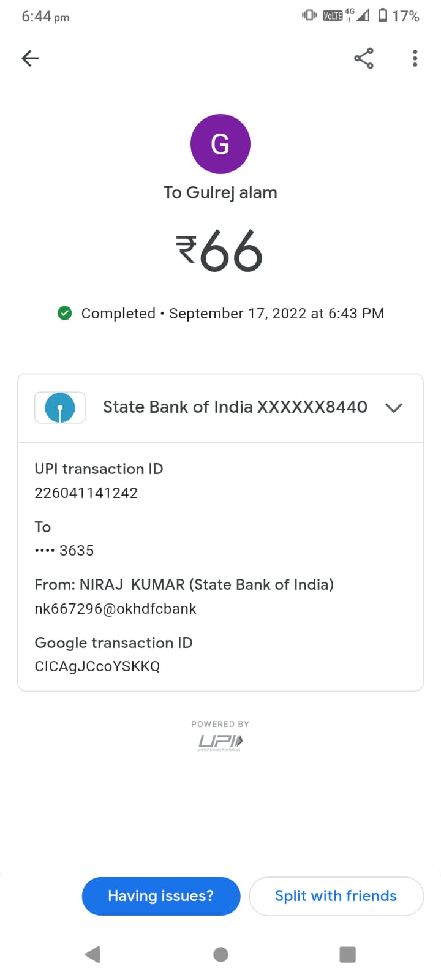Tap the purple G profile avatar
Image resolution: width=441 pixels, height=980 pixels.
coord(221,144)
